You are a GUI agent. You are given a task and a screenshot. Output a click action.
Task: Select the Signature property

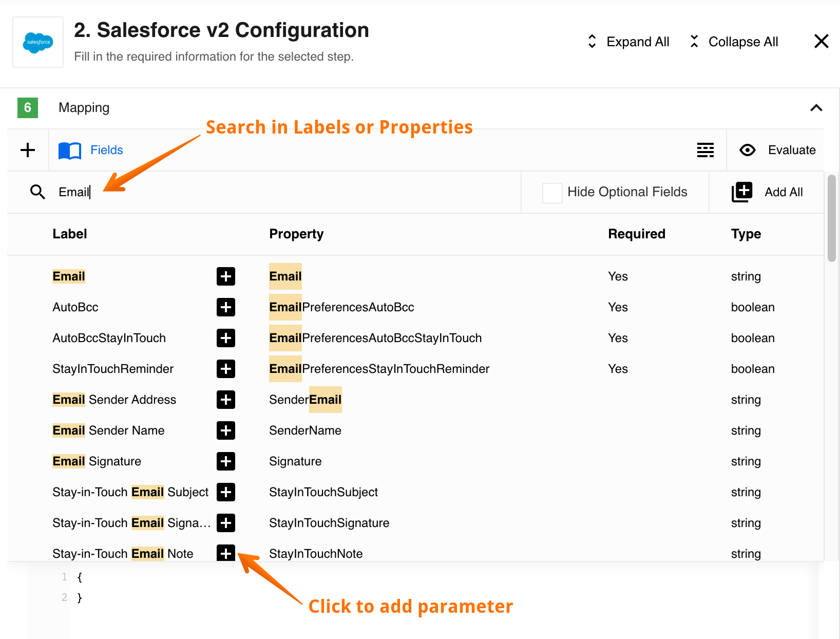pos(295,461)
